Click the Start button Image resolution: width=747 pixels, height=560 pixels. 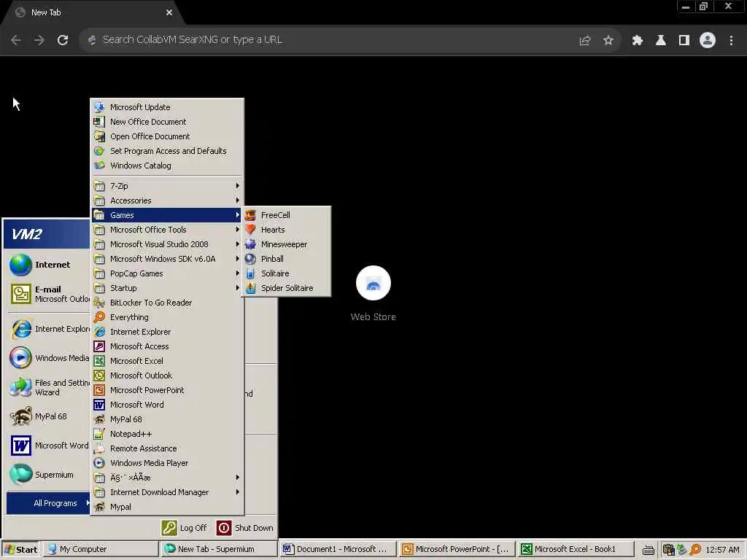pyautogui.click(x=20, y=550)
